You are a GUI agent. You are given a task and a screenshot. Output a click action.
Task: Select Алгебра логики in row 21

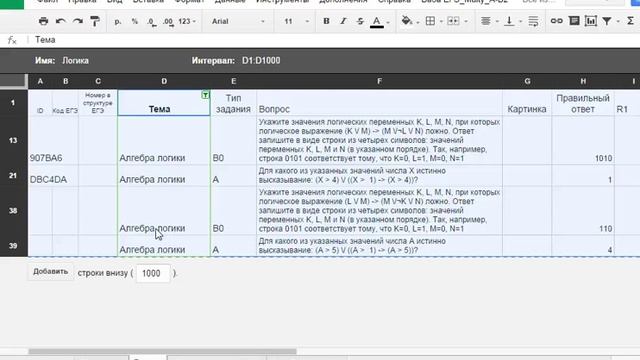point(164,176)
